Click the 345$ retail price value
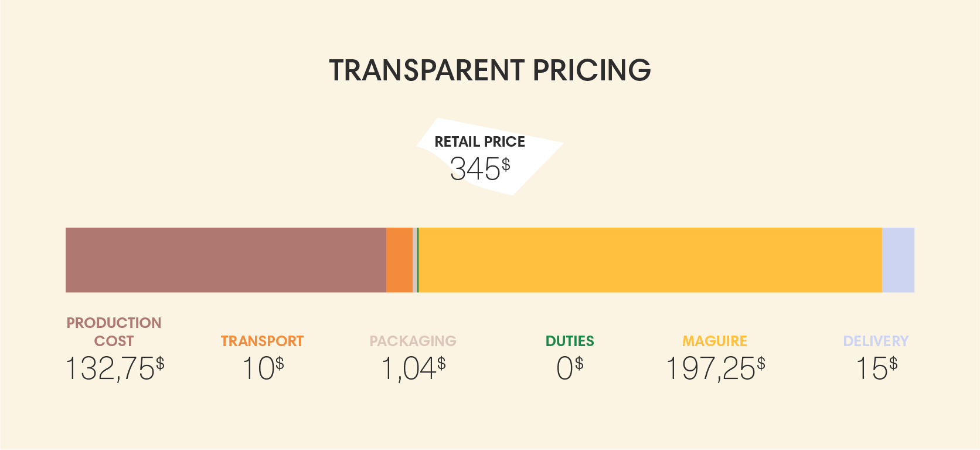 click(x=479, y=169)
